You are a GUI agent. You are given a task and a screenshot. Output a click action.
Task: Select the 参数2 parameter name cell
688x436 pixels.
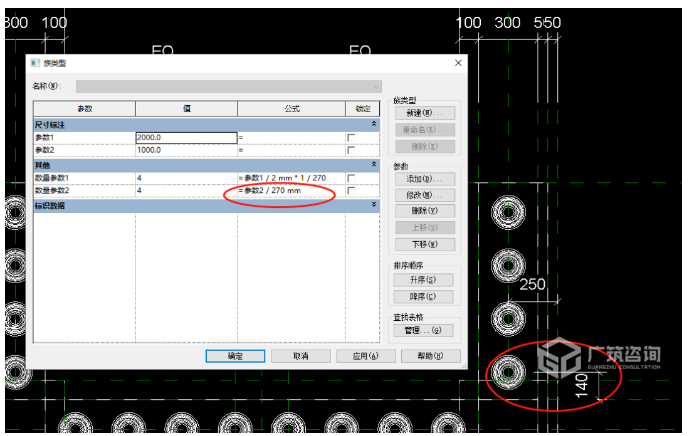85,150
